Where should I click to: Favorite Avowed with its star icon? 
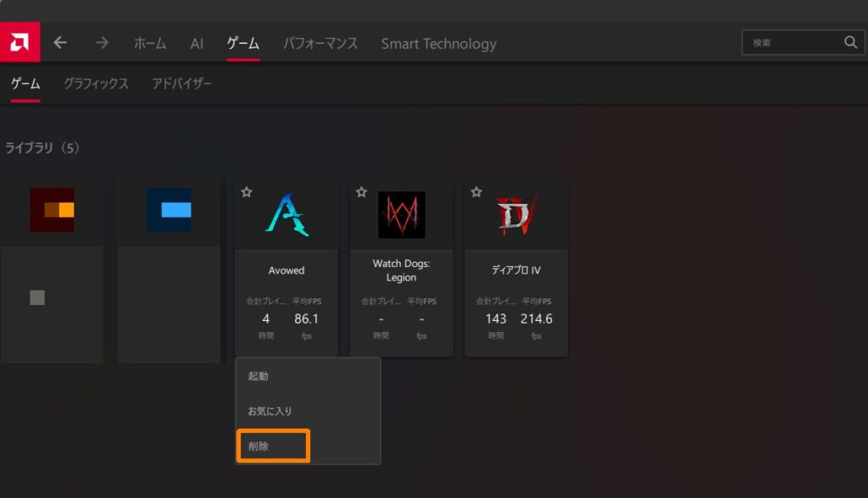point(247,192)
